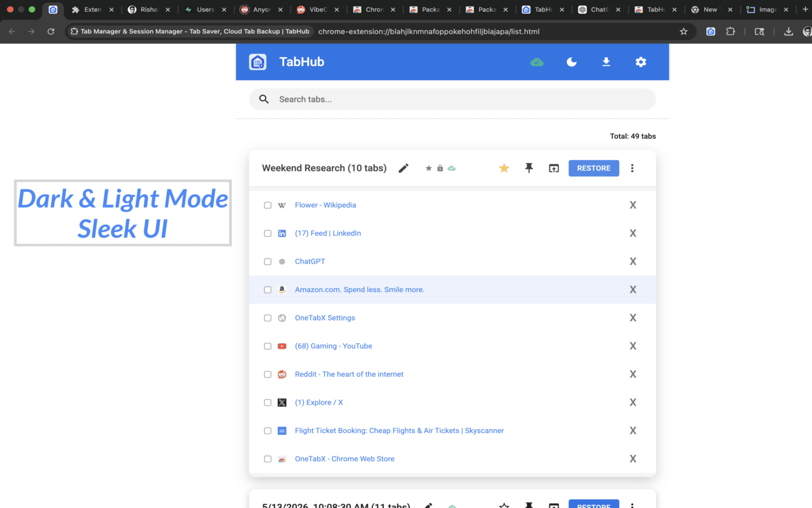Viewport: 812px width, 508px height.
Task: Open the OneTabX Settings link
Action: click(325, 318)
